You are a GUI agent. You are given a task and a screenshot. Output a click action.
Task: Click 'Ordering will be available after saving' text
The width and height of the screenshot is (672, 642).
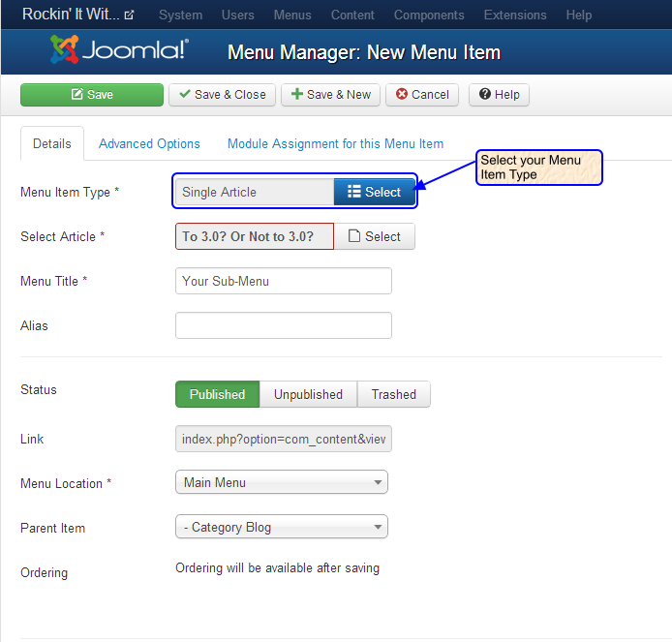pos(277,567)
